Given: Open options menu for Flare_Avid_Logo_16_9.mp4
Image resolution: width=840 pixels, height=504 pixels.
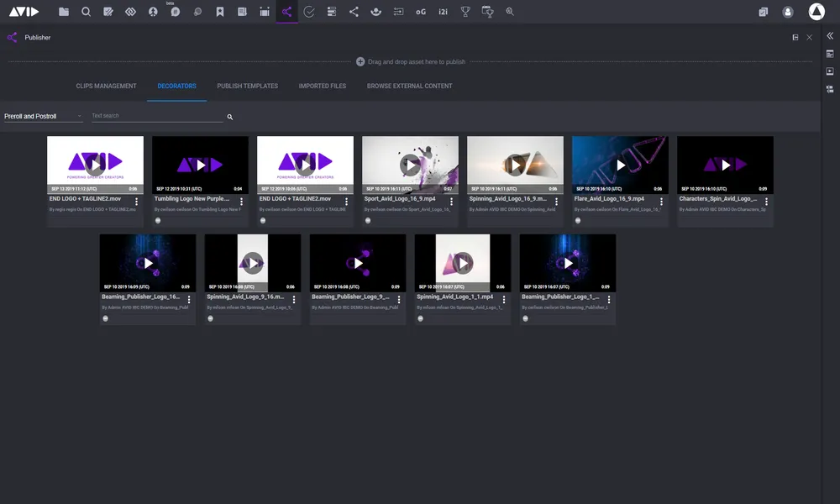Looking at the screenshot, I should (662, 202).
